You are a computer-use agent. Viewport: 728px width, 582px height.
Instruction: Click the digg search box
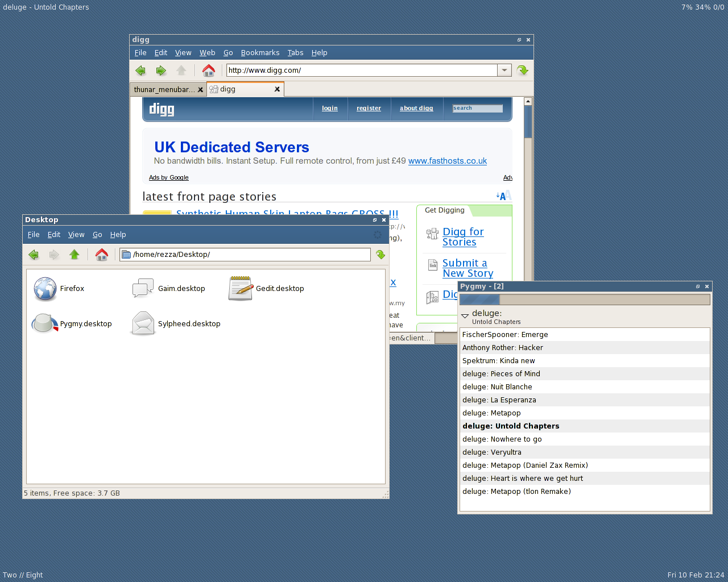click(478, 108)
